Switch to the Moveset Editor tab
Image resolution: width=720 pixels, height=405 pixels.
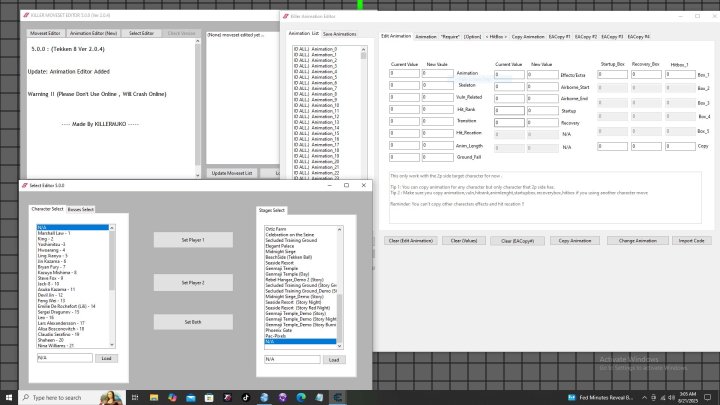(x=45, y=33)
